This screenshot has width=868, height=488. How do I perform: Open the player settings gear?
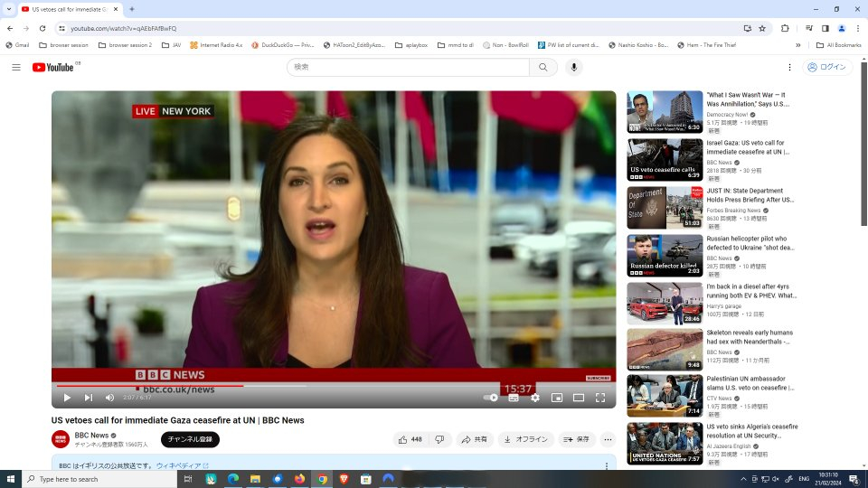click(535, 398)
